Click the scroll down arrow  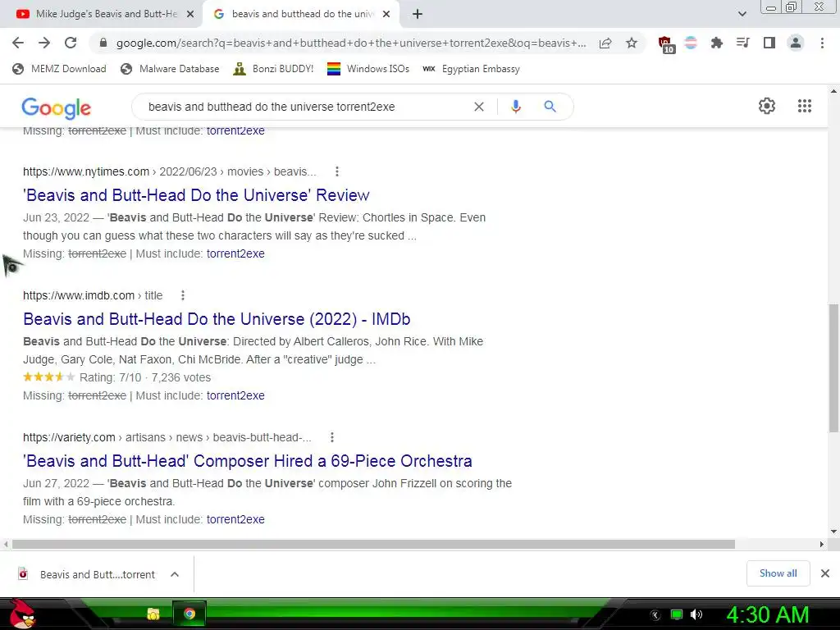pyautogui.click(x=833, y=532)
